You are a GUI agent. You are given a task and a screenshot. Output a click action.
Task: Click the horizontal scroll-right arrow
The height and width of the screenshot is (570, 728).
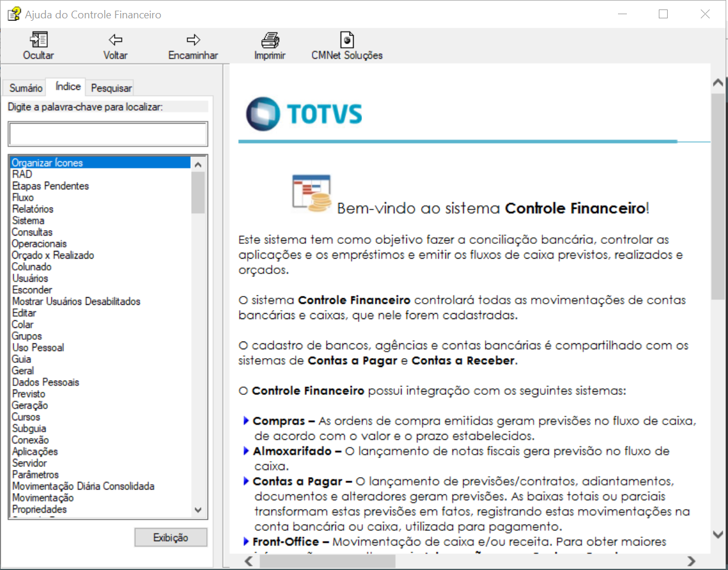coord(690,561)
